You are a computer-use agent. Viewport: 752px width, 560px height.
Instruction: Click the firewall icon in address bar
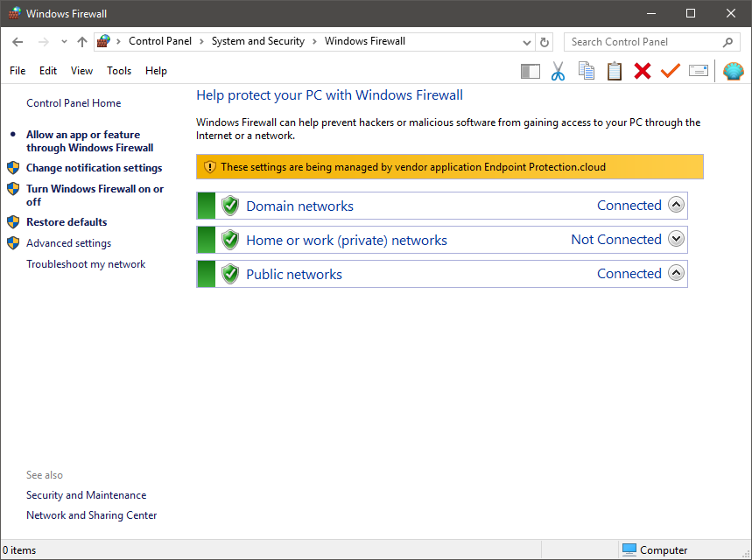103,42
